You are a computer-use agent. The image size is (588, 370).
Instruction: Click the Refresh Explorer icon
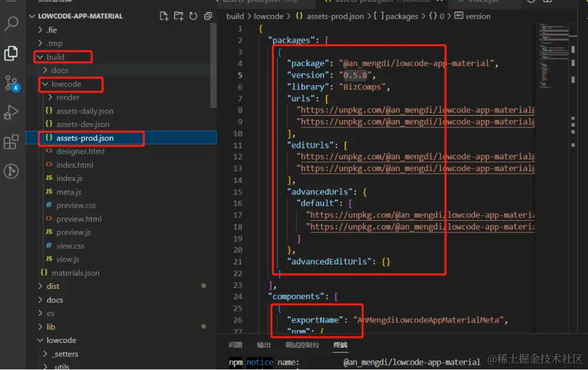point(193,16)
